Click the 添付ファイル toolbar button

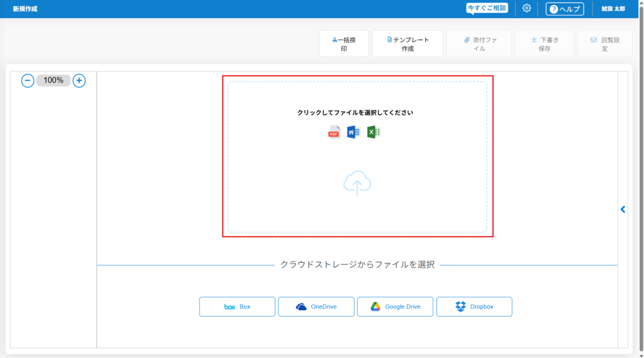pos(479,44)
